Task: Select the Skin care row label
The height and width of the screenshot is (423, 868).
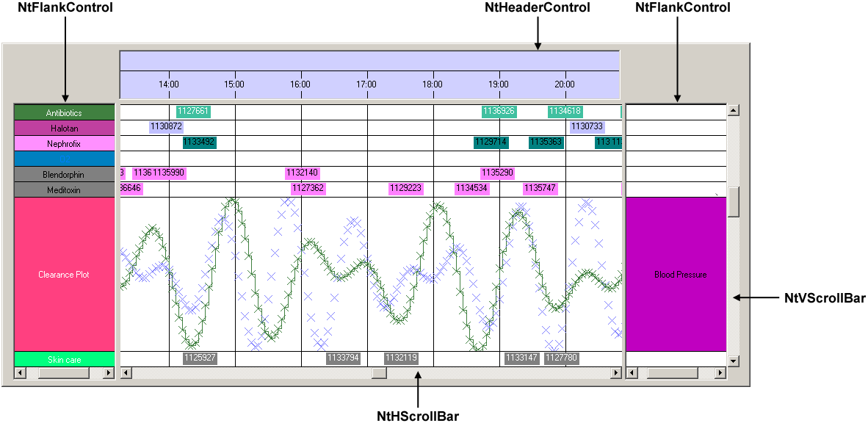Action: [x=64, y=359]
